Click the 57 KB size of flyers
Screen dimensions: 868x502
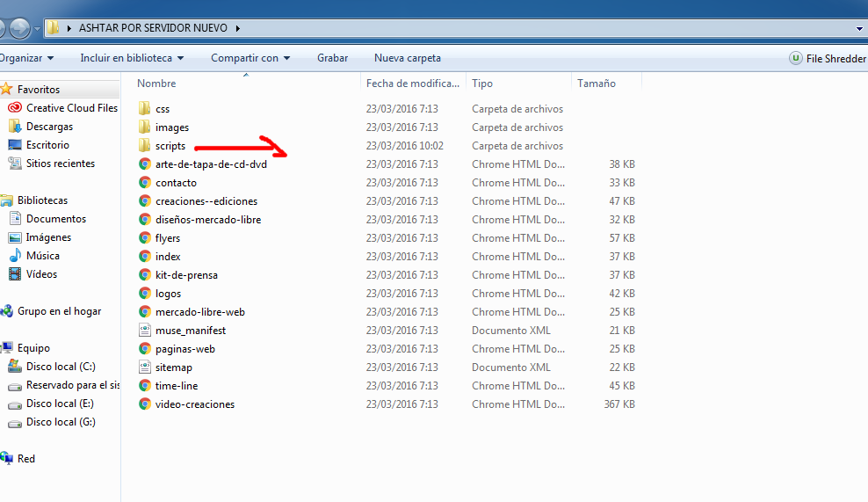click(622, 237)
